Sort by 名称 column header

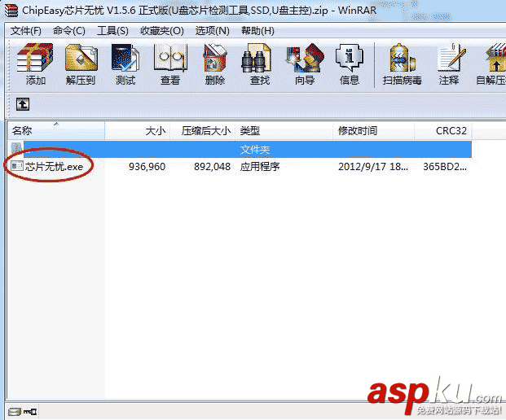[x=56, y=130]
